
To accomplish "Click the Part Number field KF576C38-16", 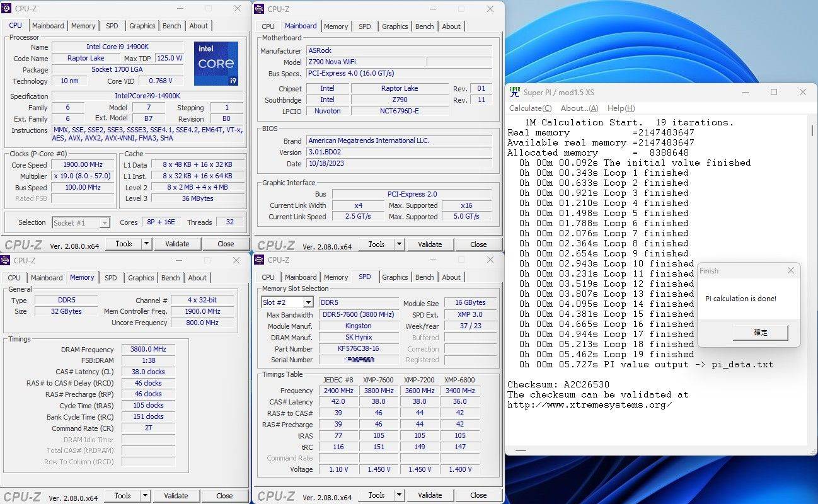I will (359, 349).
